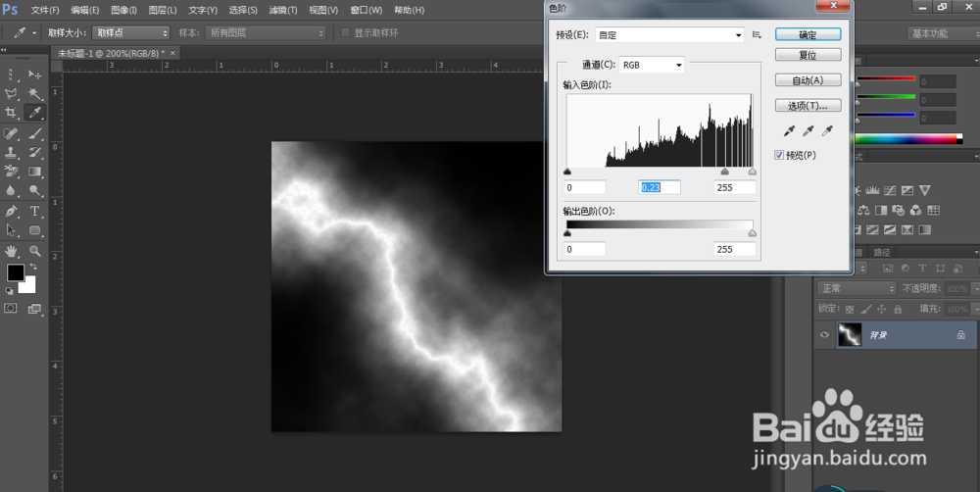The image size is (980, 492).
Task: Toggle lock all icon in Layers panel
Action: [898, 309]
